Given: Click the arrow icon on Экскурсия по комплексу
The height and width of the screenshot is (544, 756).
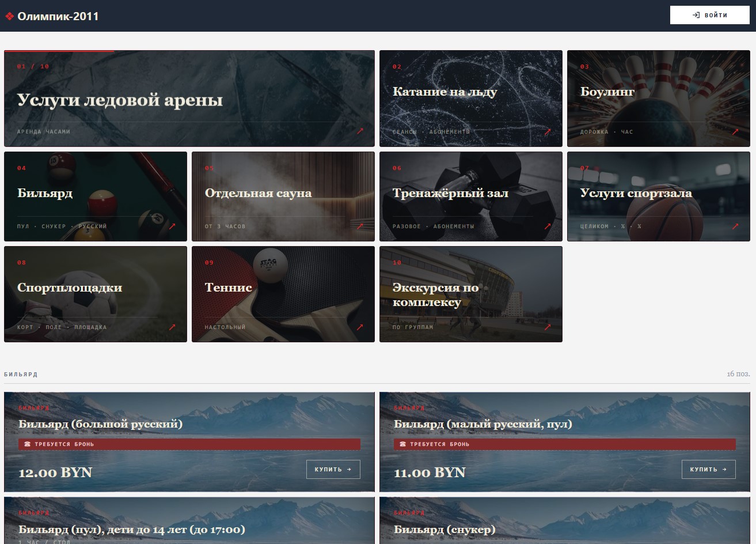Looking at the screenshot, I should [x=548, y=327].
